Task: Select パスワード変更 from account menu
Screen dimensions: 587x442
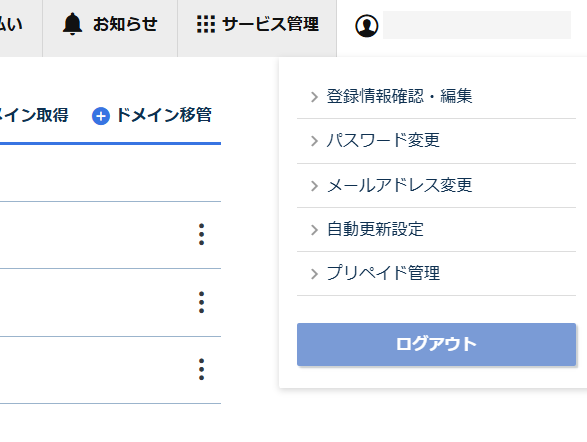Action: click(x=436, y=141)
